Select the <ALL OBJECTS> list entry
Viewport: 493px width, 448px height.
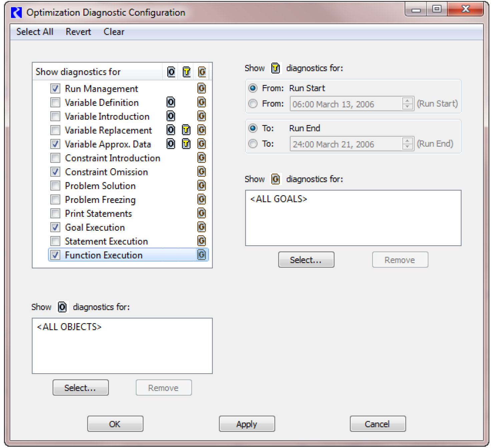(69, 327)
